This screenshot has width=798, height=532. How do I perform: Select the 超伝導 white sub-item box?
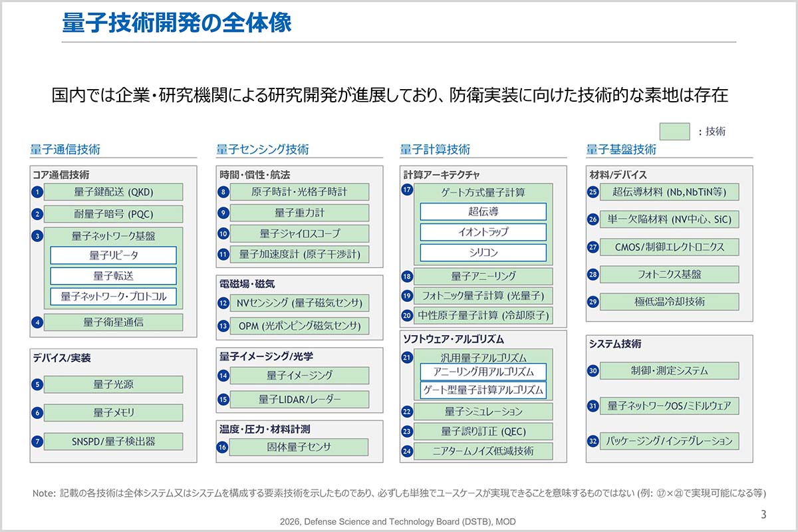483,211
